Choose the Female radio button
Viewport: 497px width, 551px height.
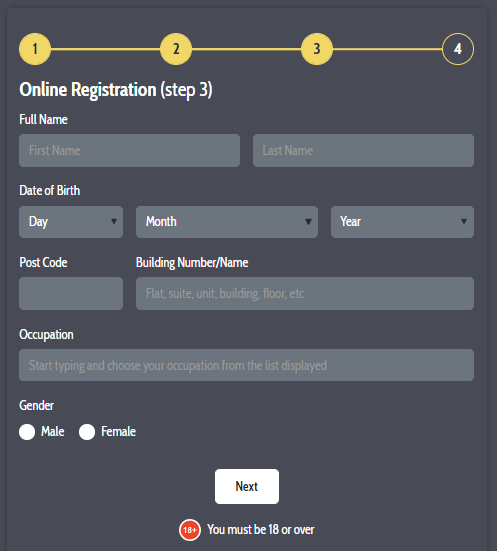[87, 432]
